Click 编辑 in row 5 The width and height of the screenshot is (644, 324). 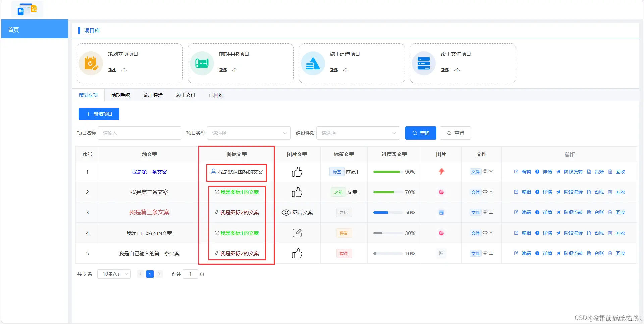pos(522,253)
